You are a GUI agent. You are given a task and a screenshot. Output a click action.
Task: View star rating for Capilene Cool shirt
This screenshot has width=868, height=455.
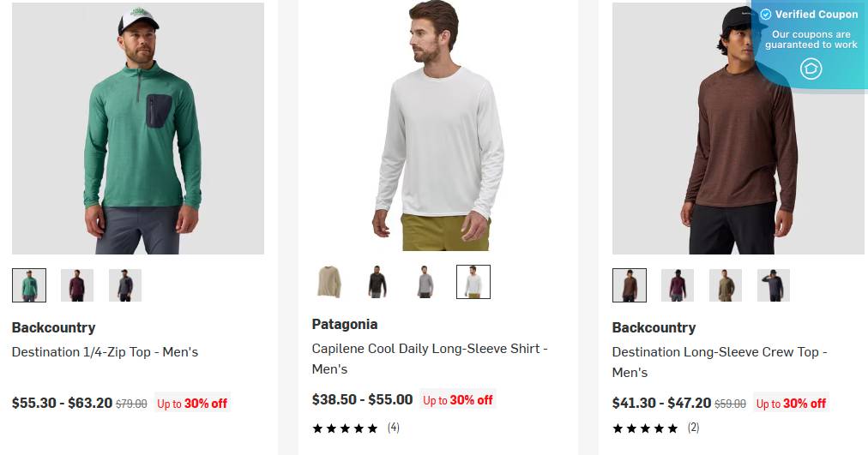click(345, 428)
